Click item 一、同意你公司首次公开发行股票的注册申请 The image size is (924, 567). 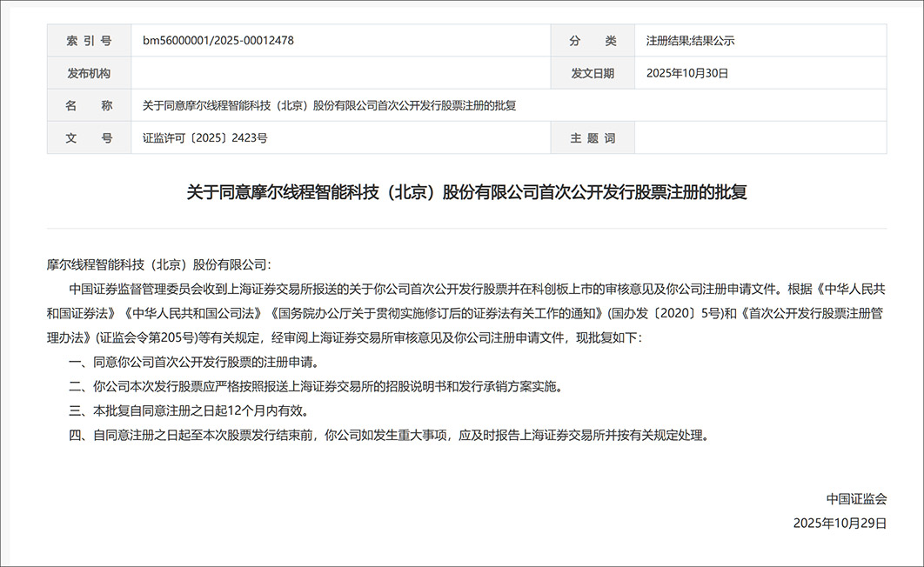(x=195, y=362)
